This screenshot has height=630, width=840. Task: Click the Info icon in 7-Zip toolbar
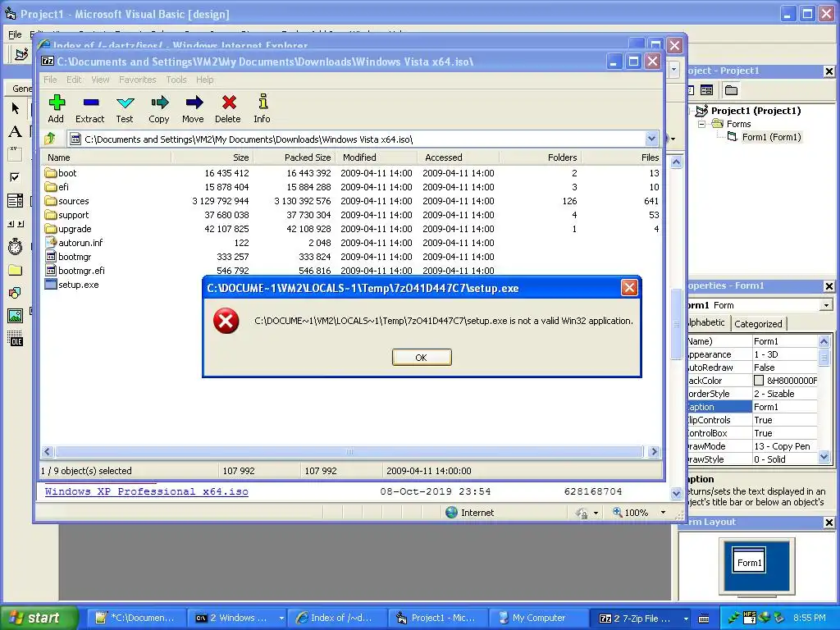(262, 102)
